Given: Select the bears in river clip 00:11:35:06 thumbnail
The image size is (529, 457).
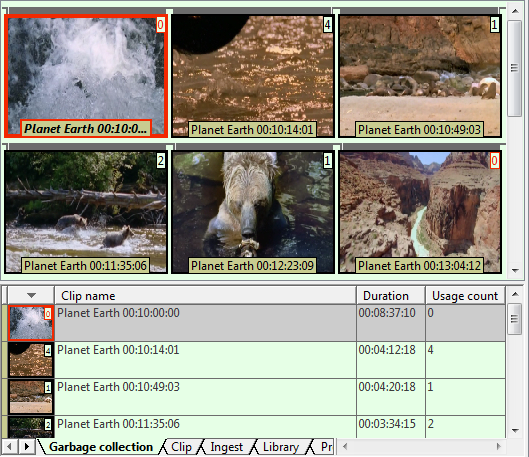Looking at the screenshot, I should pos(86,212).
